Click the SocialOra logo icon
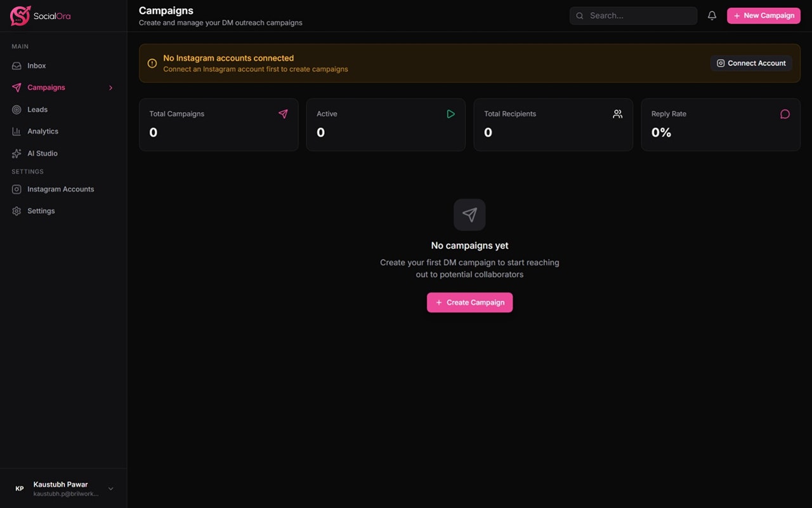The image size is (812, 508). click(x=20, y=16)
